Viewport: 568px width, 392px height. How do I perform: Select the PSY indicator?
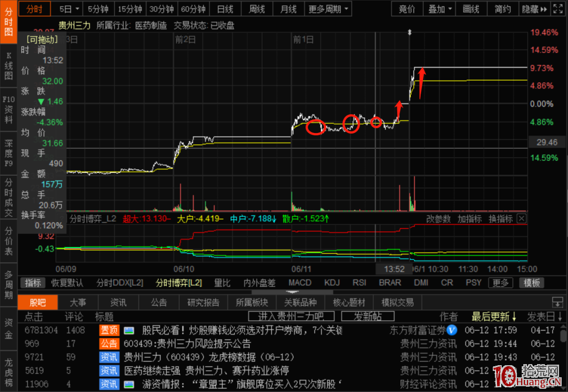[473, 283]
